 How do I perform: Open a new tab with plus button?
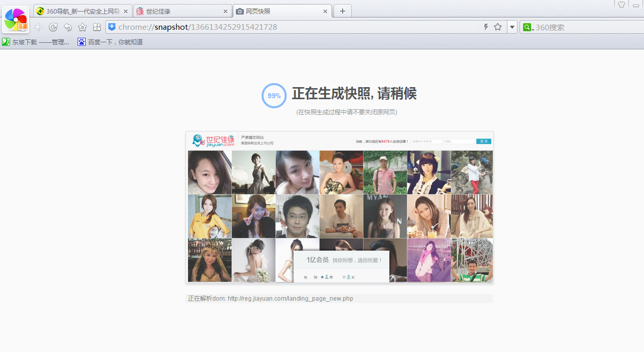coord(343,11)
